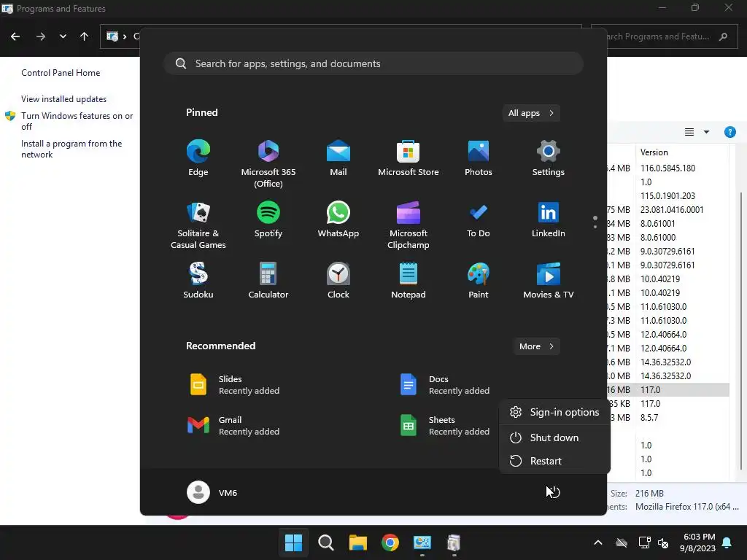Screen dimensions: 747x560
Task: Open the clock and date 6:03 PM
Action: 697,542
